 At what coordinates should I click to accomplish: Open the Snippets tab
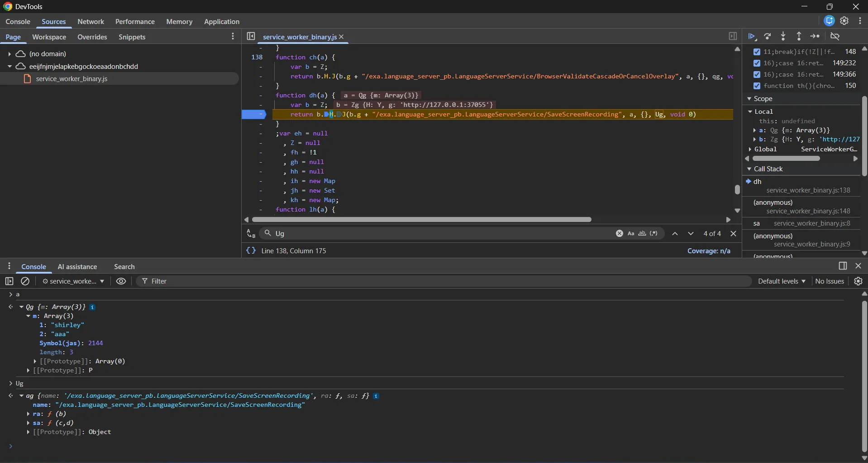(132, 37)
